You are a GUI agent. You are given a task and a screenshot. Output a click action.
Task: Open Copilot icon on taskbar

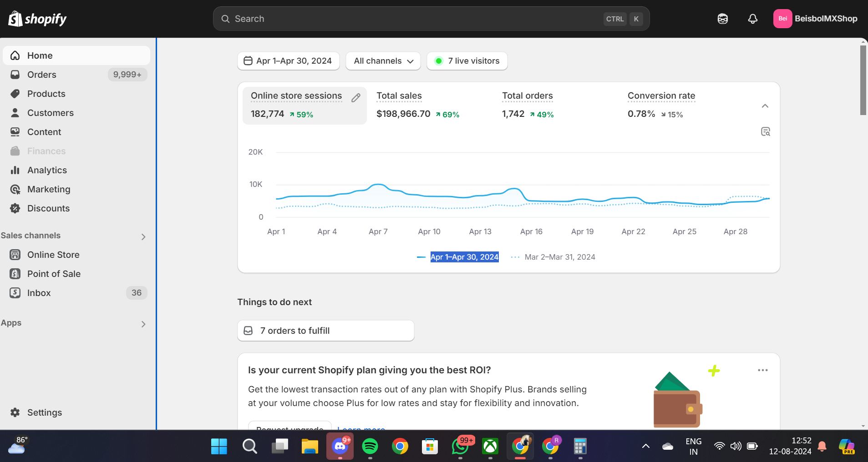click(847, 446)
